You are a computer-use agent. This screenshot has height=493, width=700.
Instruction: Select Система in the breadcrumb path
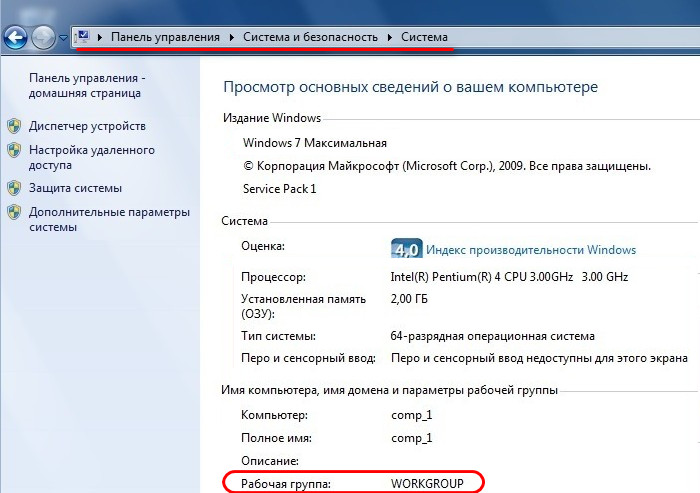(424, 37)
